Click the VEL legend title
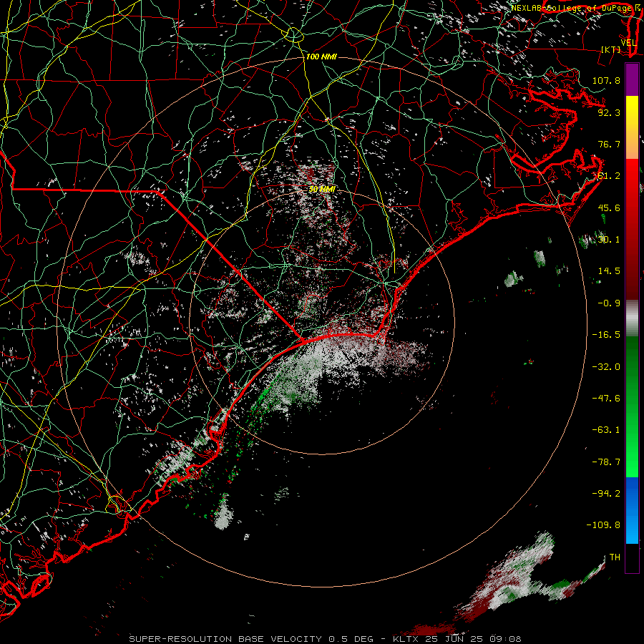 [x=628, y=43]
